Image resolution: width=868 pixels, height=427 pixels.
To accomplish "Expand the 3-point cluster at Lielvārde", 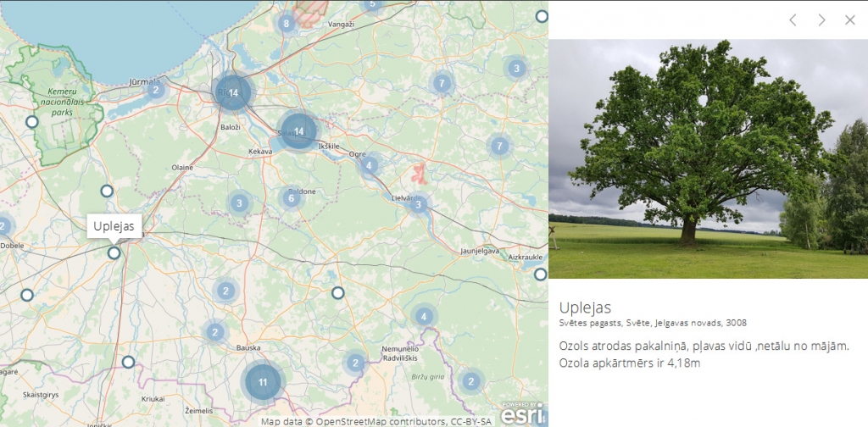I will point(417,204).
